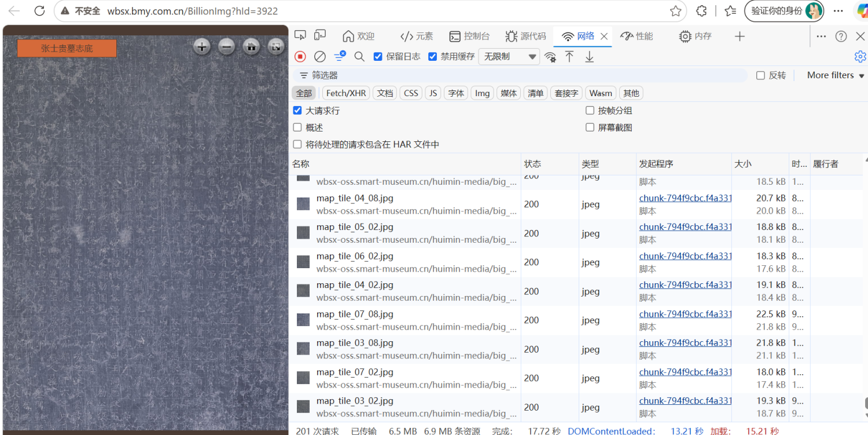Enable the 按帧分组 checkbox

coord(590,111)
